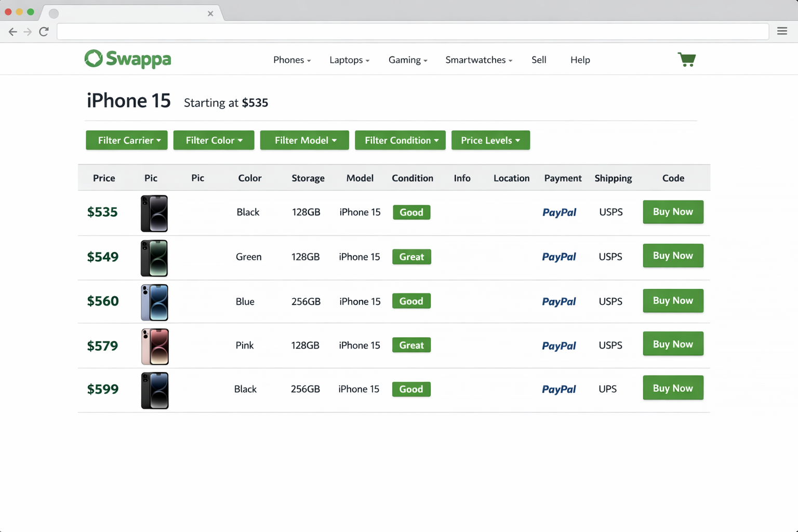Image resolution: width=798 pixels, height=532 pixels.
Task: Click the browser forward arrow
Action: [28, 32]
